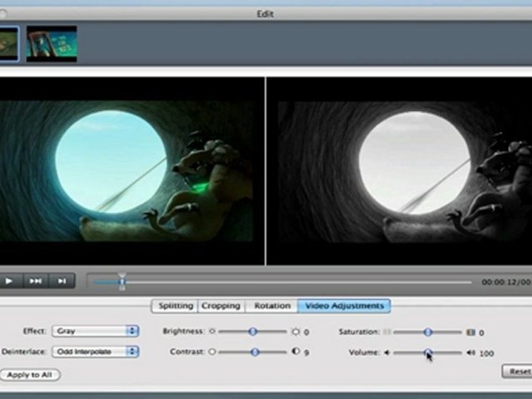Click the high-brightness sun icon
Screen dimensions: 532x399
click(x=296, y=331)
